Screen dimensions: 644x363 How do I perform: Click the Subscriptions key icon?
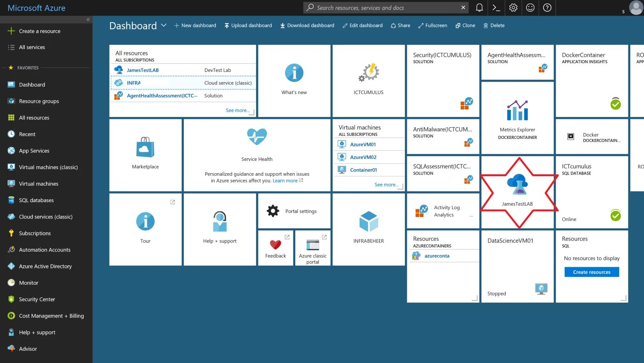(x=11, y=233)
